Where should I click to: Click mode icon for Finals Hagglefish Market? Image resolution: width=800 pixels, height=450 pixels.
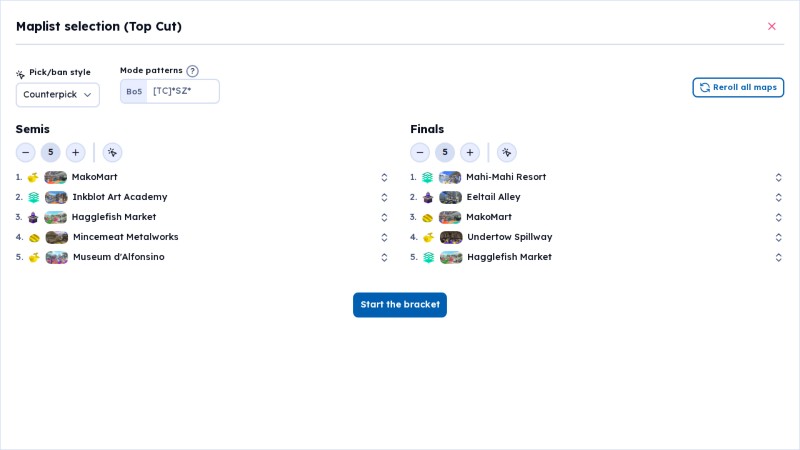(429, 257)
